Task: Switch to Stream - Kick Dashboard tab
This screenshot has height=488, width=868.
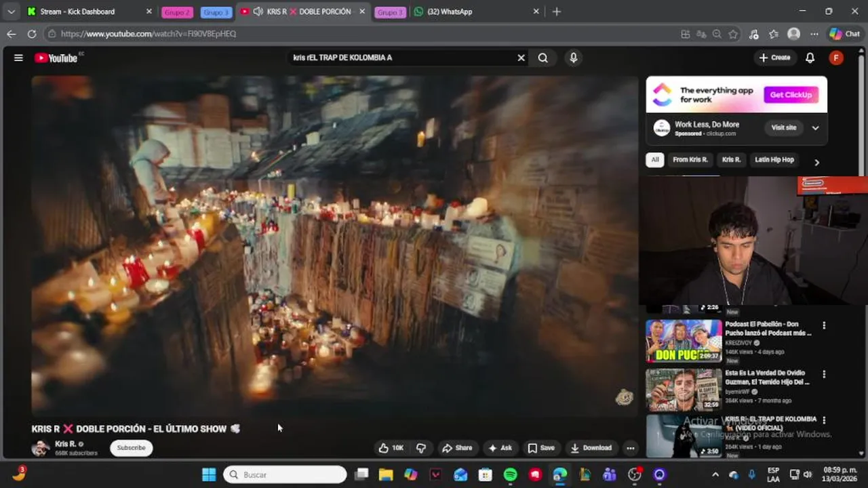Action: pos(90,12)
